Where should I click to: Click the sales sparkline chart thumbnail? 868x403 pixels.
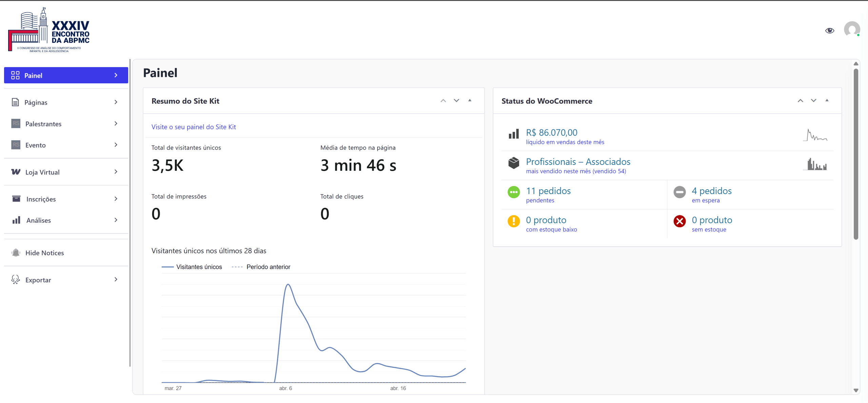coord(815,135)
